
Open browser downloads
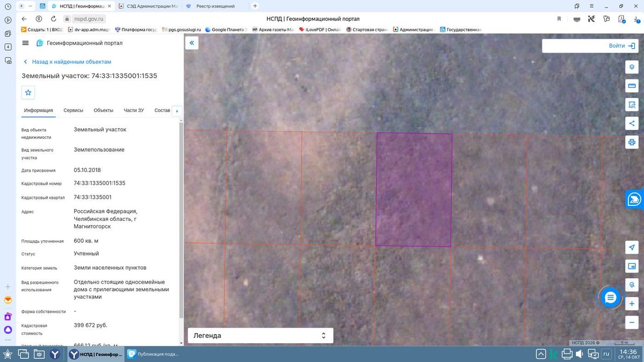(x=636, y=19)
